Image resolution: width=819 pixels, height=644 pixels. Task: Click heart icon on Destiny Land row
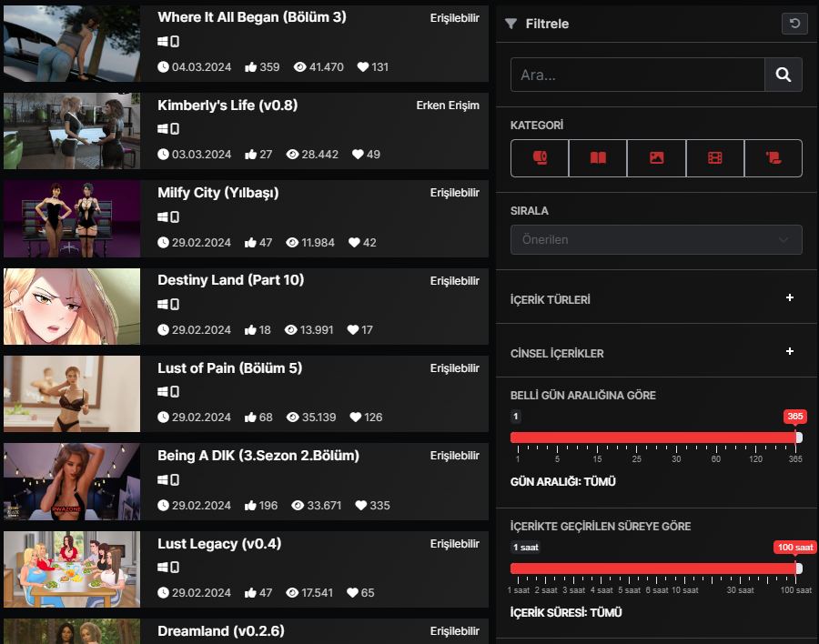click(353, 329)
